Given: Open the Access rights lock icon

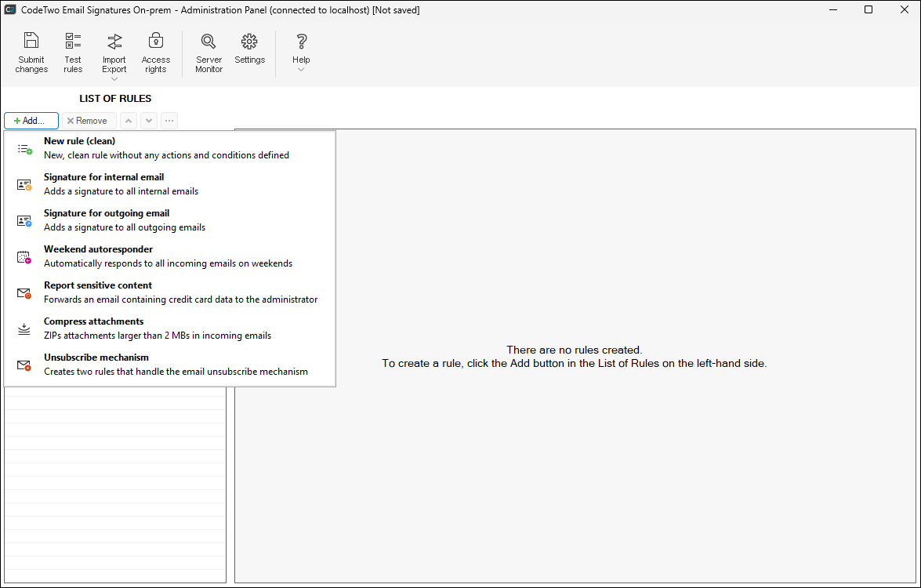Looking at the screenshot, I should click(155, 42).
